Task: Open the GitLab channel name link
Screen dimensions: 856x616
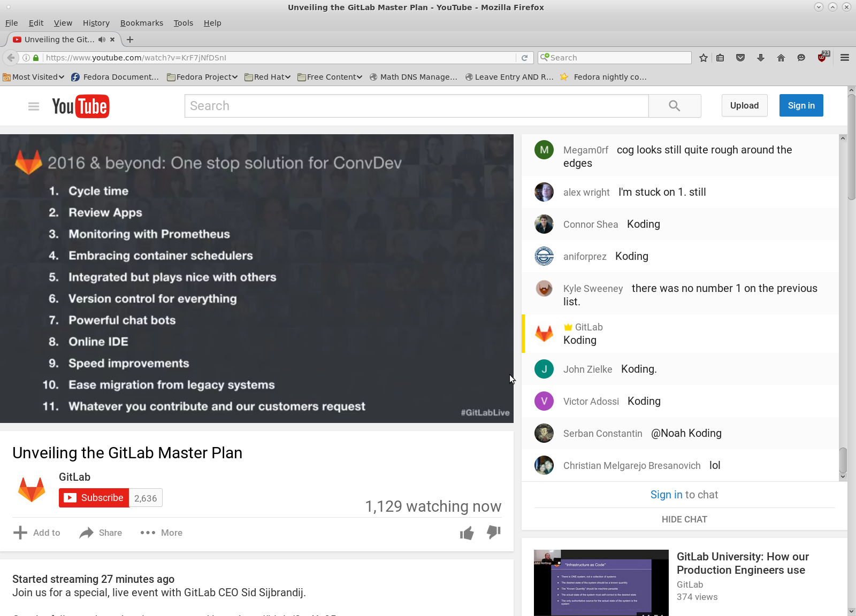Action: coord(74,477)
